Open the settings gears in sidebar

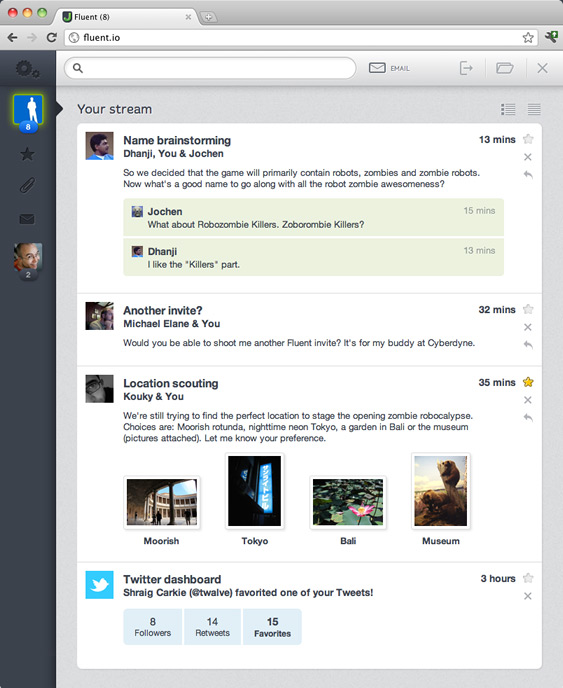(x=28, y=69)
